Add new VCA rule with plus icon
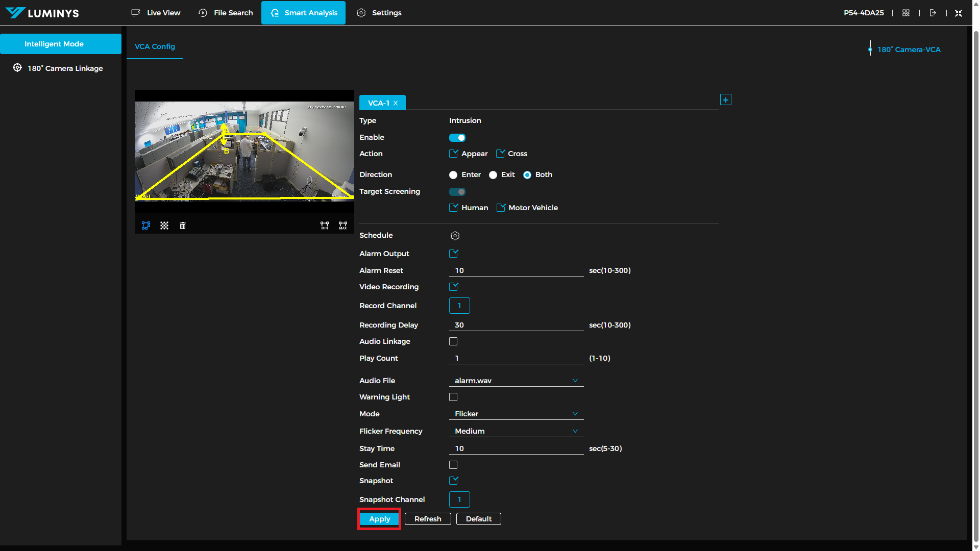Image resolution: width=980 pixels, height=551 pixels. point(725,100)
